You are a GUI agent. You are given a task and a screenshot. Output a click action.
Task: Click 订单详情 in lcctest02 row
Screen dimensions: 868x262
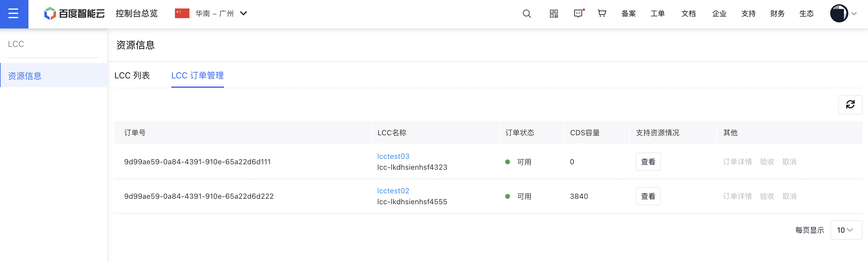click(x=737, y=196)
